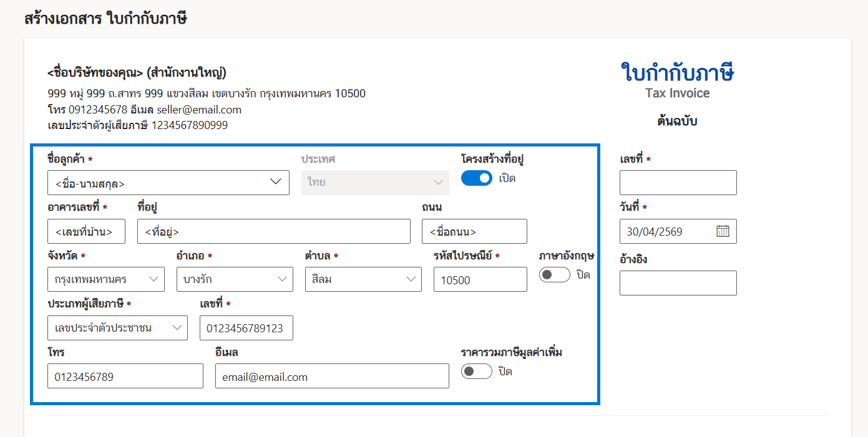The image size is (868, 437).
Task: Click the อีเมล email input field
Action: (x=331, y=377)
